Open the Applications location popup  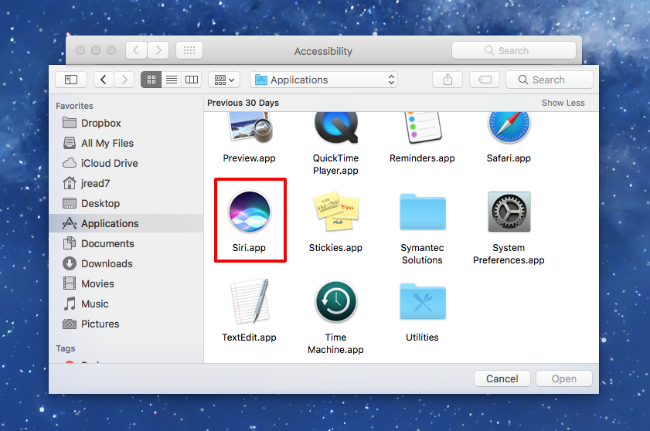click(x=324, y=80)
